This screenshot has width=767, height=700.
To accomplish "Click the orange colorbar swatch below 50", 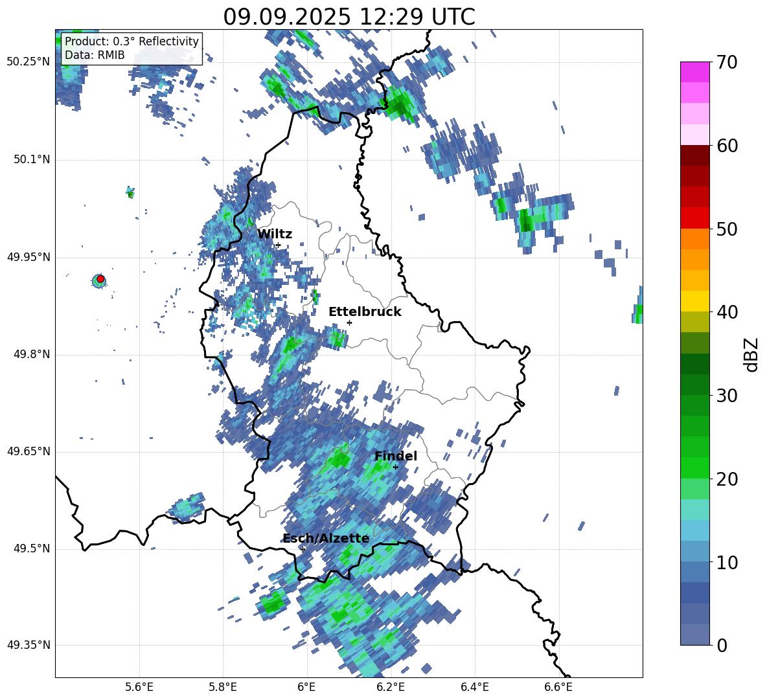I will click(x=694, y=238).
